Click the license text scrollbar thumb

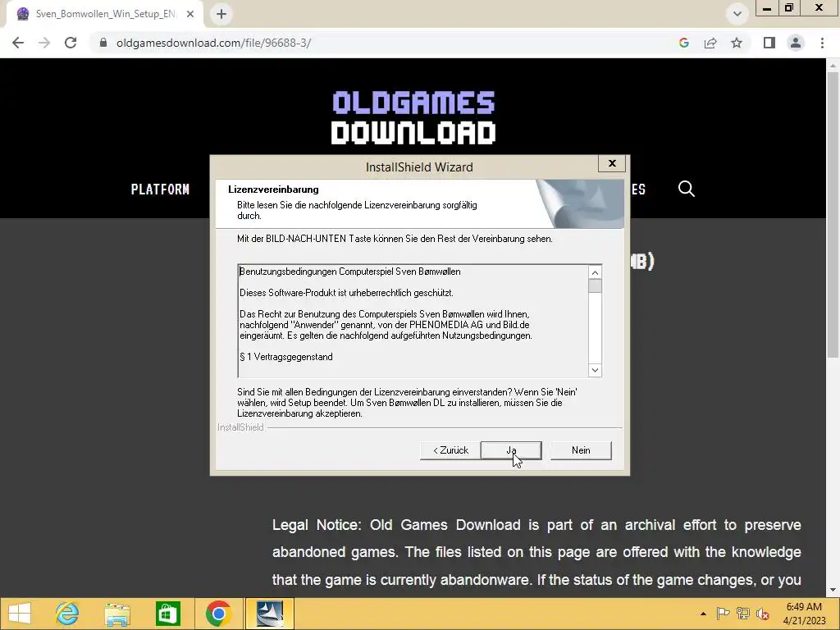pyautogui.click(x=595, y=286)
